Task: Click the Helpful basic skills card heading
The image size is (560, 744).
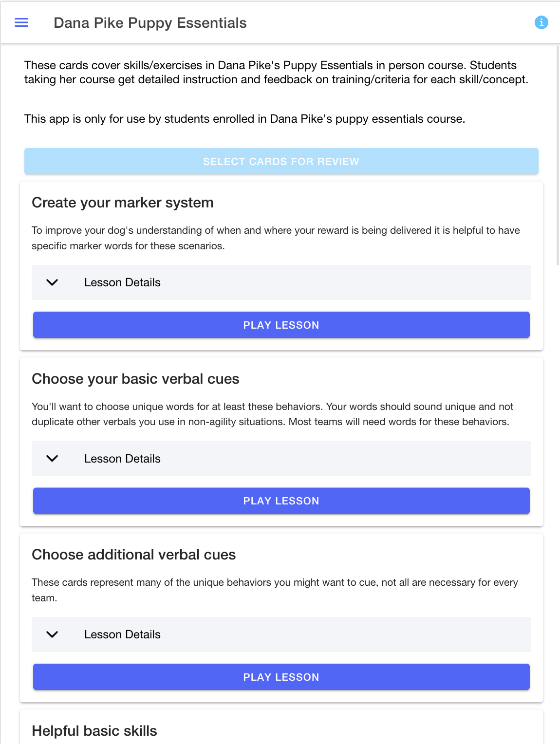Action: click(94, 731)
